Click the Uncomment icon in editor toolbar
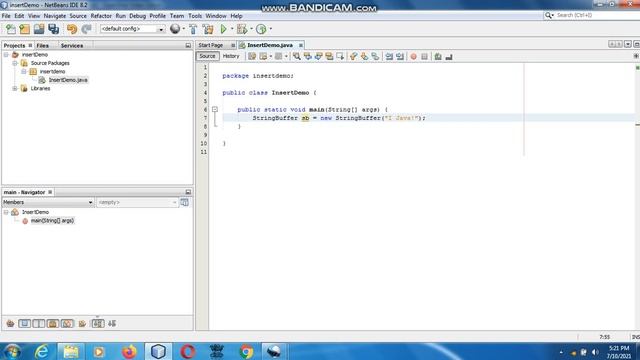This screenshot has height=360, width=640. tap(449, 56)
